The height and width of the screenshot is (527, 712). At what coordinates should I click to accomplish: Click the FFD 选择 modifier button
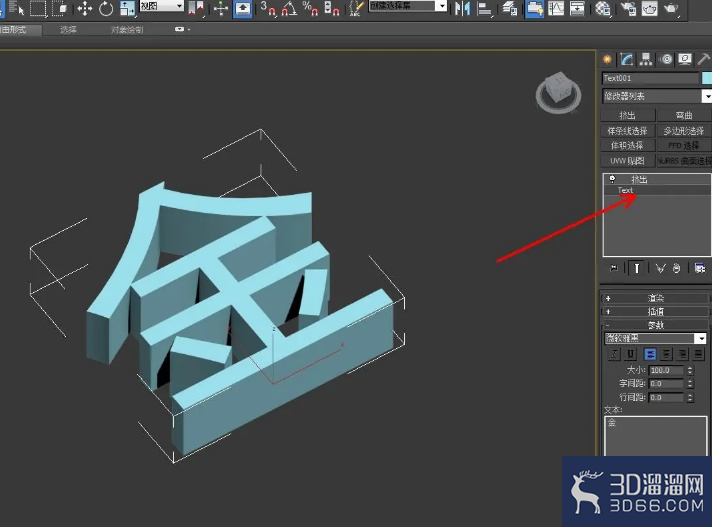(x=684, y=145)
